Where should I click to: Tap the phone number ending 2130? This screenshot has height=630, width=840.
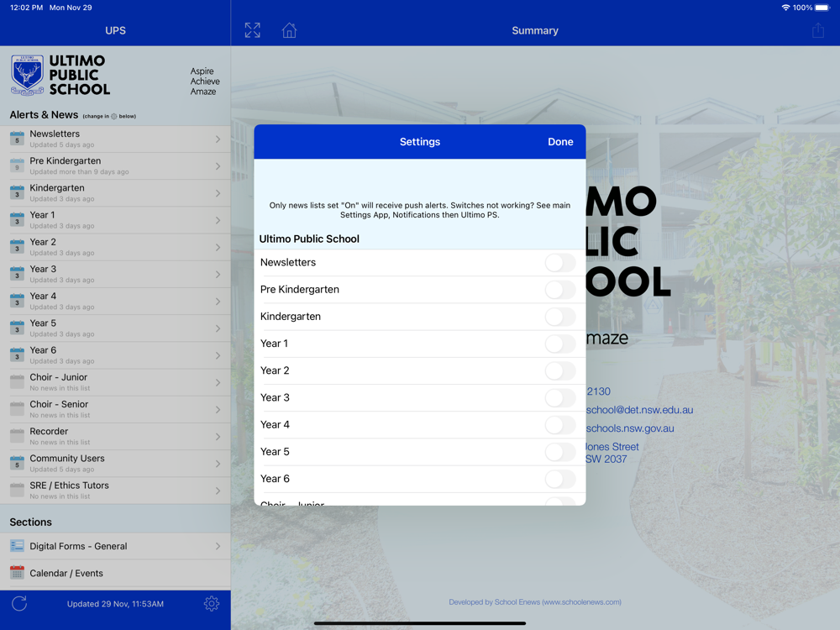click(x=598, y=391)
